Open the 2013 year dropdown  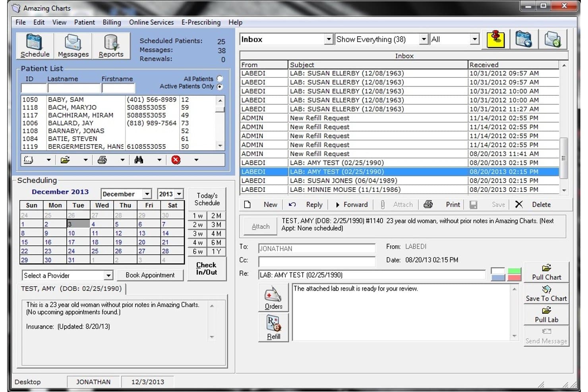pos(179,194)
